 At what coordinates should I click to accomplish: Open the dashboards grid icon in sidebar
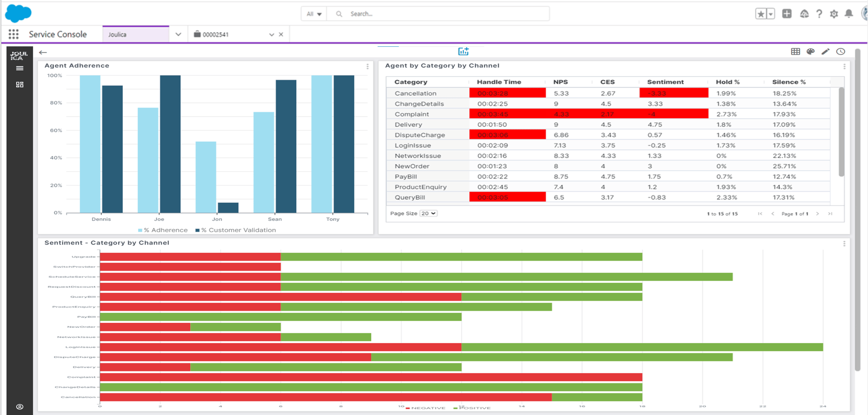(x=20, y=85)
